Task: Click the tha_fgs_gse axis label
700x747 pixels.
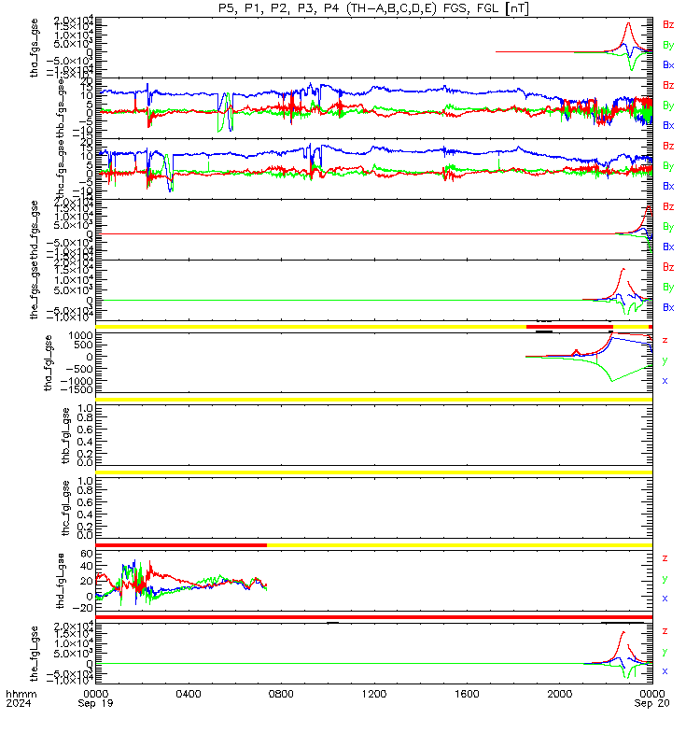Action: point(34,48)
